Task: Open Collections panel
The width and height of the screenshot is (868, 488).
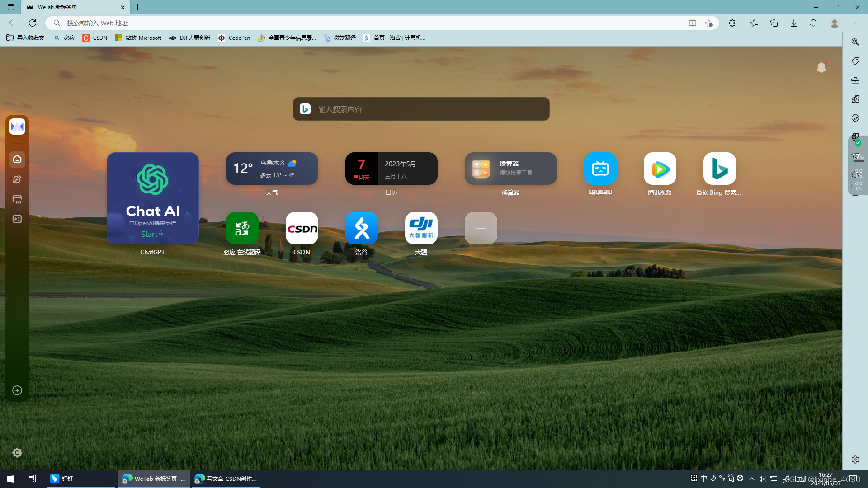Action: (774, 23)
